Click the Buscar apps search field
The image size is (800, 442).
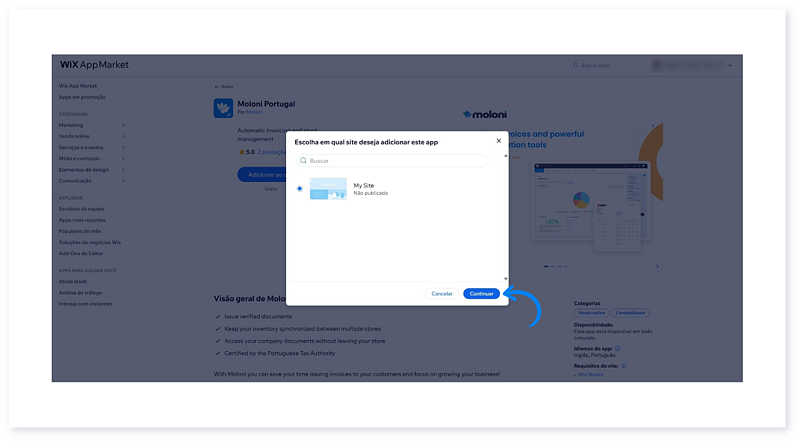(x=605, y=65)
